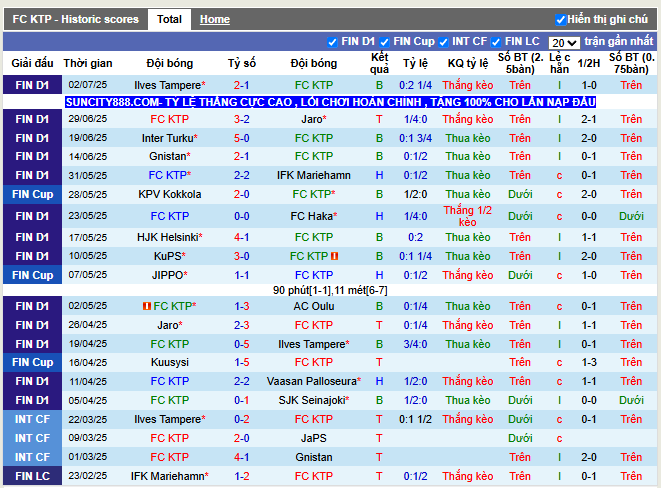Click the 0-0 score of FC Haka match

(x=242, y=216)
